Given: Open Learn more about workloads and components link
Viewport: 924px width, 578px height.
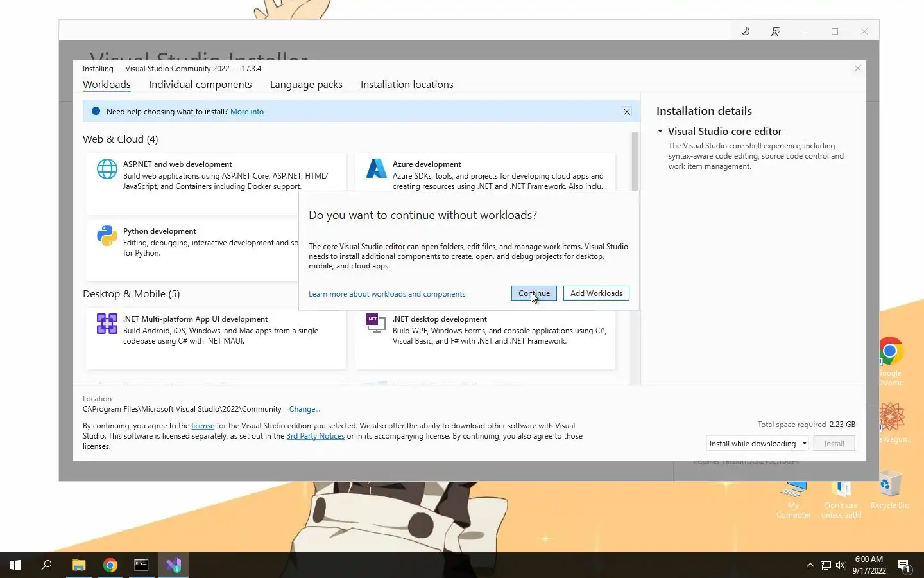Looking at the screenshot, I should 387,294.
